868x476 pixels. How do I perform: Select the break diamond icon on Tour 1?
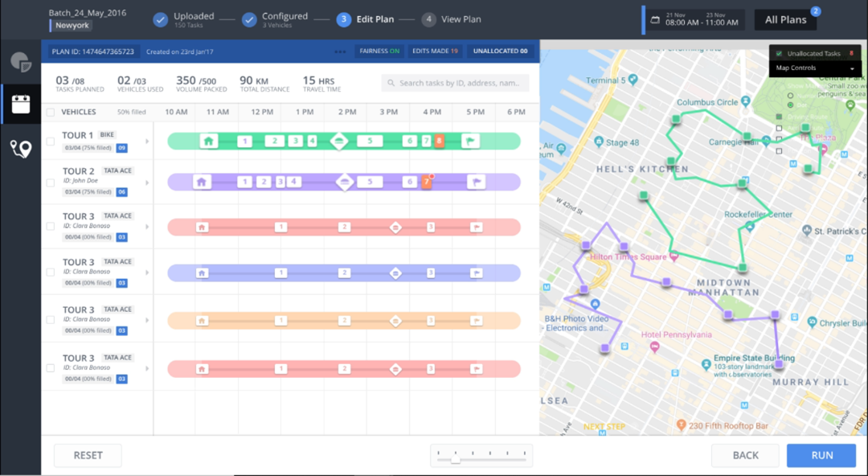coord(339,142)
